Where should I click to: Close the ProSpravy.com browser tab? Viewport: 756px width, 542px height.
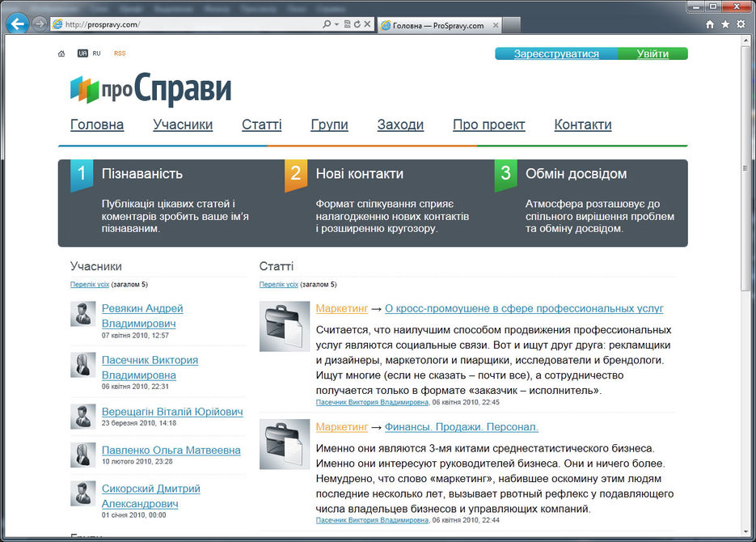tap(495, 26)
